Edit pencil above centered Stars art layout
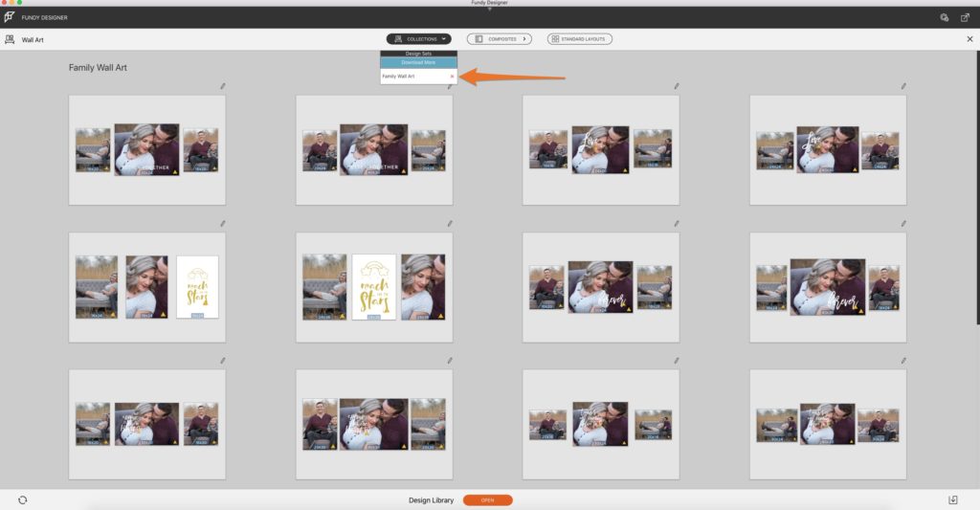This screenshot has height=510, width=980. [x=450, y=224]
